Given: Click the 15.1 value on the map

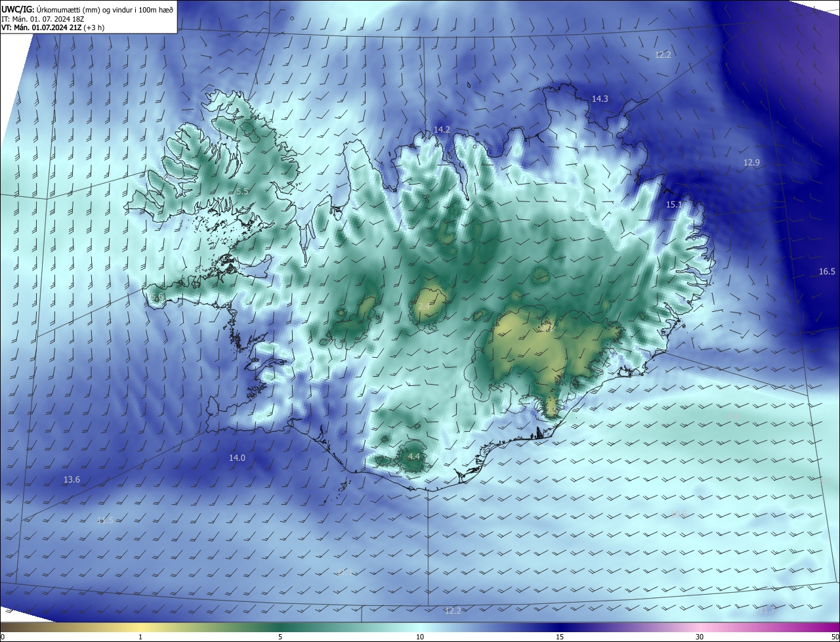Looking at the screenshot, I should (674, 205).
